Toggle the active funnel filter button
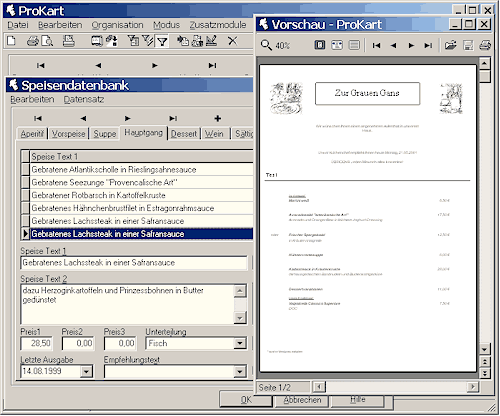500x416 pixels. (x=162, y=41)
